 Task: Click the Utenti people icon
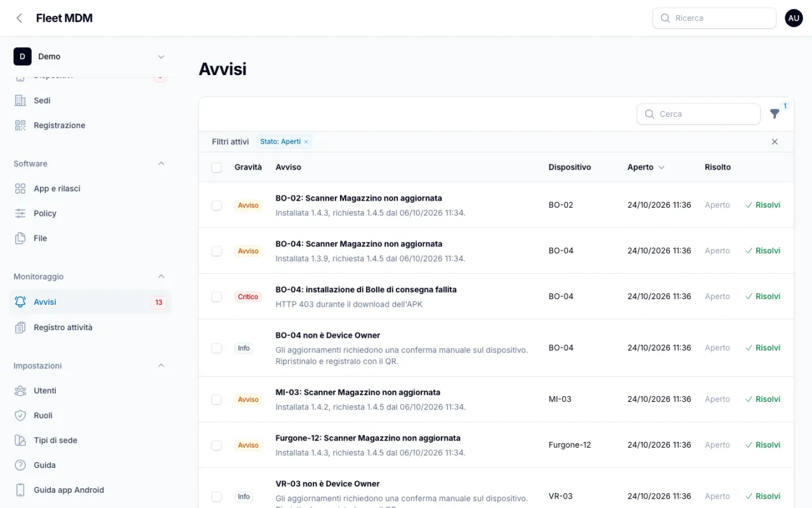pyautogui.click(x=20, y=391)
